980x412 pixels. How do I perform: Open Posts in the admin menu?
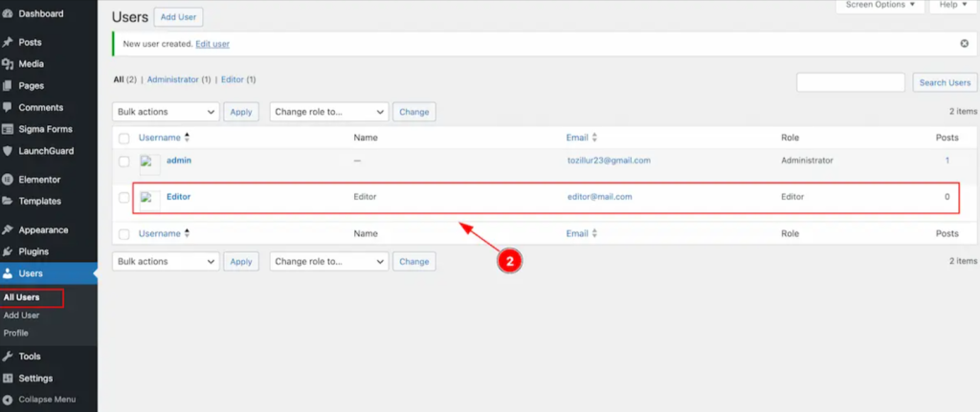click(x=30, y=42)
